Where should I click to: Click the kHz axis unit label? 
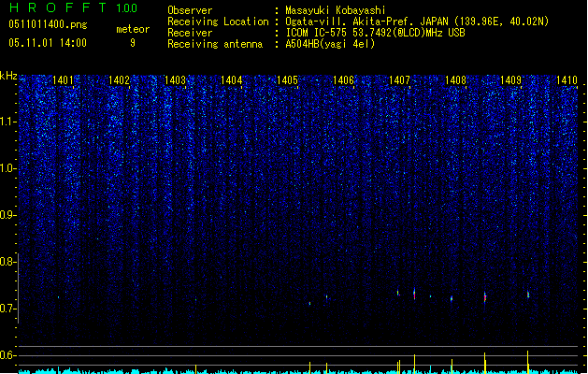(8, 76)
